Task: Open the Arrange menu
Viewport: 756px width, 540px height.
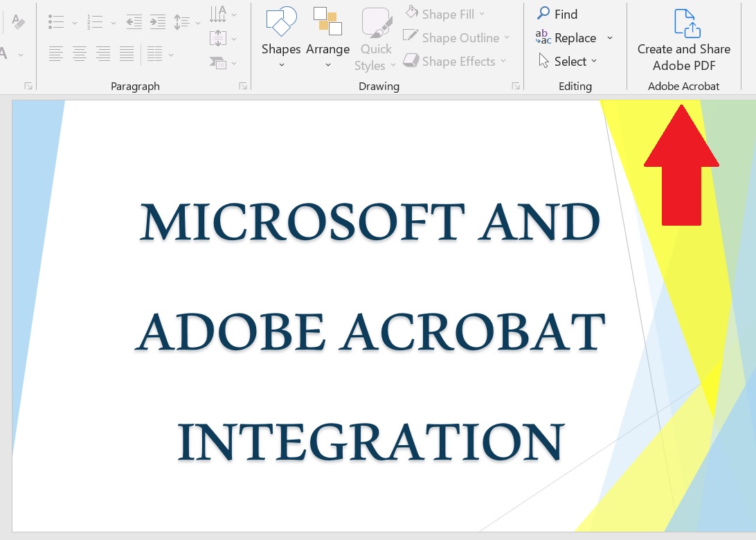Action: click(x=328, y=37)
